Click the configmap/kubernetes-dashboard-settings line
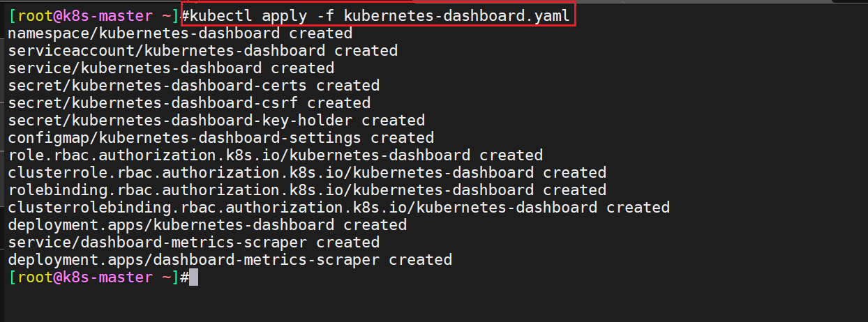 (220, 137)
